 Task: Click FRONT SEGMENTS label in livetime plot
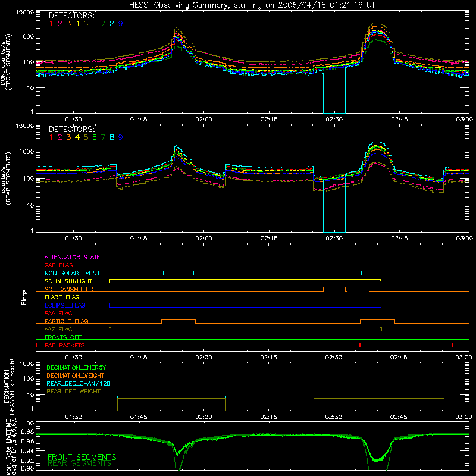pos(82,457)
